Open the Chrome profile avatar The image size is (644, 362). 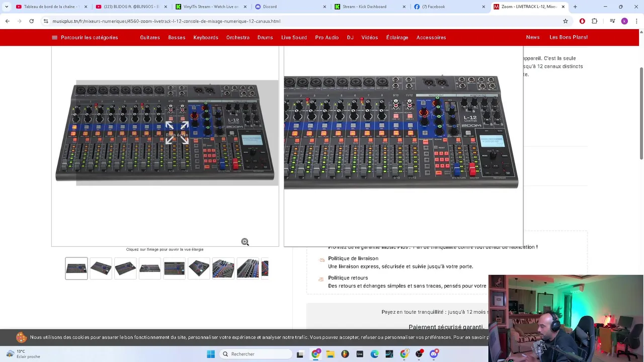(624, 21)
